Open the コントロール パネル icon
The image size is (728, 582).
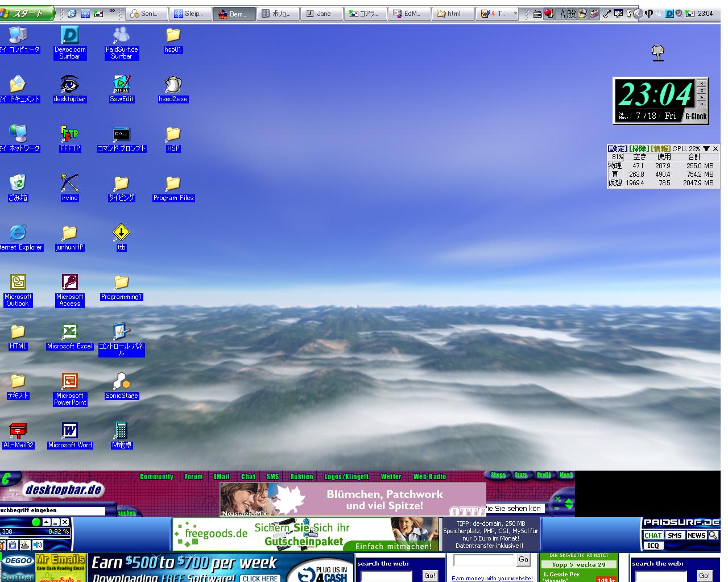[x=122, y=339]
